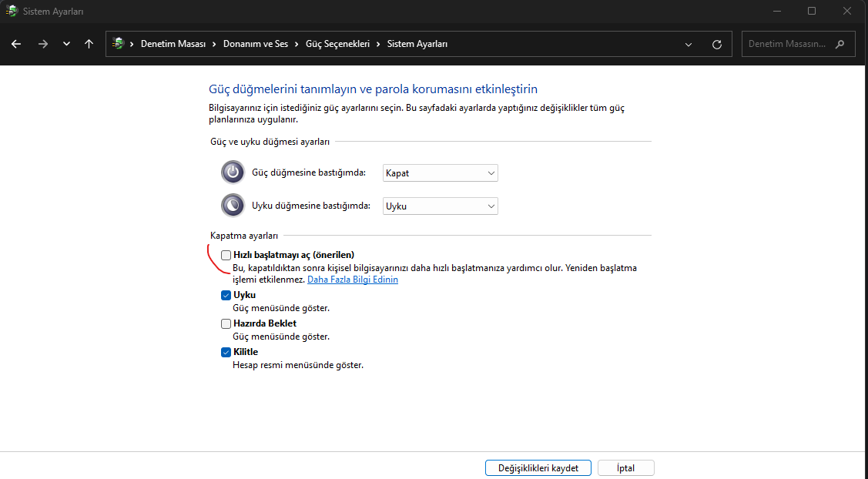Image resolution: width=868 pixels, height=479 pixels.
Task: Go back with the left arrow icon
Action: [x=16, y=45]
